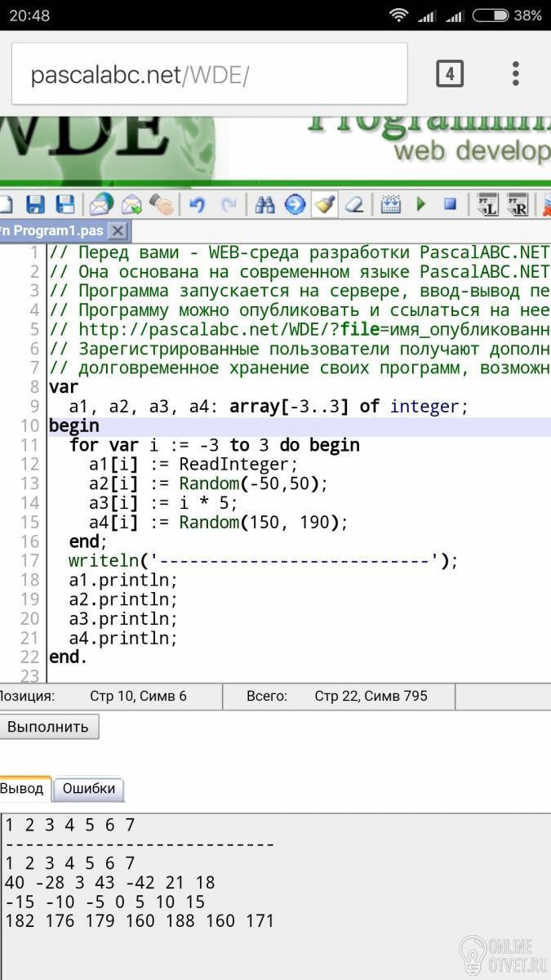The image size is (551, 980).
Task: Click the Undo arrow icon
Action: tap(197, 204)
